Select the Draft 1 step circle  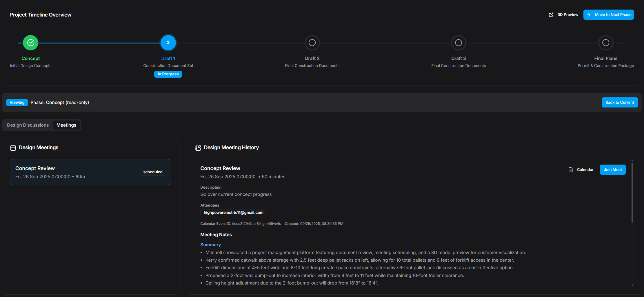pyautogui.click(x=168, y=43)
